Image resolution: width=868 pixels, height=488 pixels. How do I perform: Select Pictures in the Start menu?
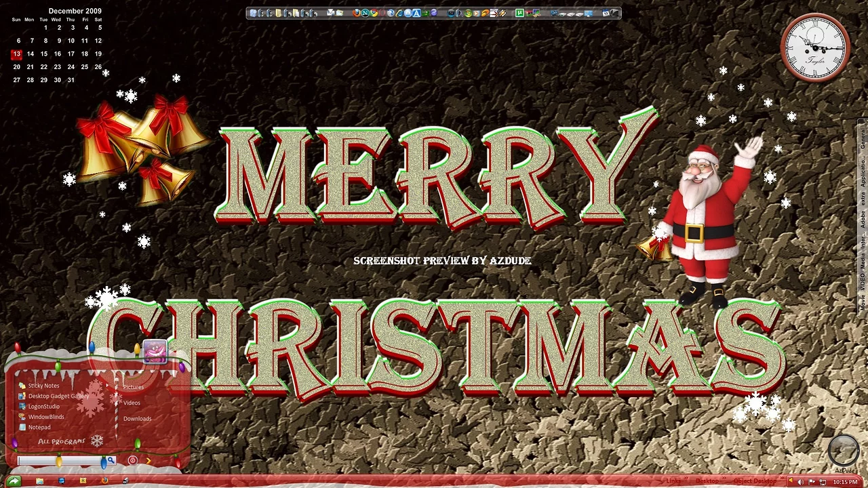[x=134, y=387]
